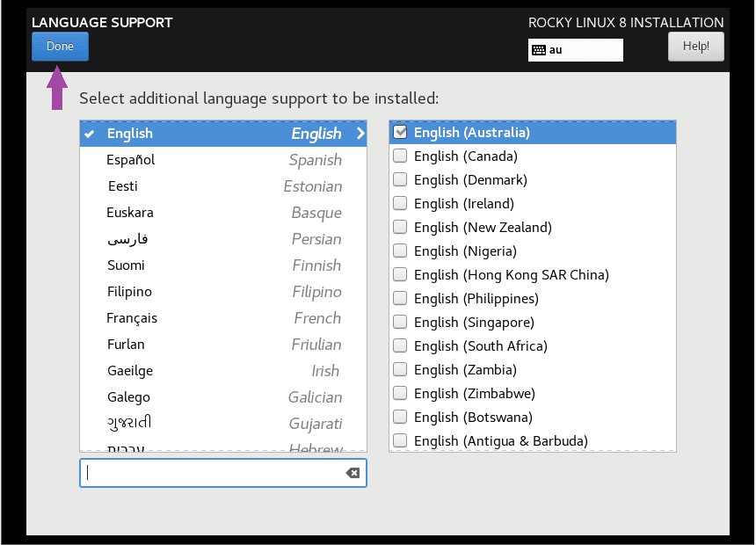Click the checkmark icon on the English row

pos(89,134)
